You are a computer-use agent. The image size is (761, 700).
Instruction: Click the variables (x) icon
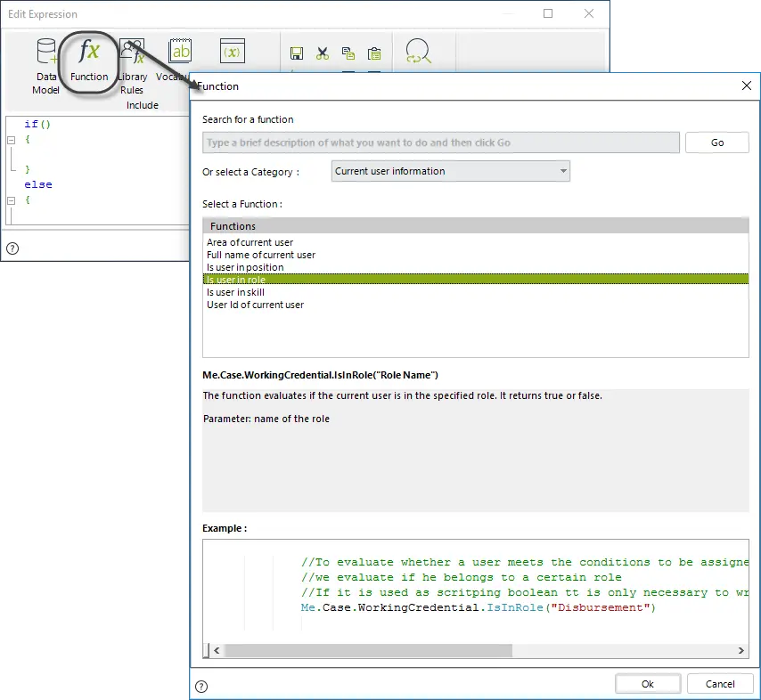coord(233,51)
